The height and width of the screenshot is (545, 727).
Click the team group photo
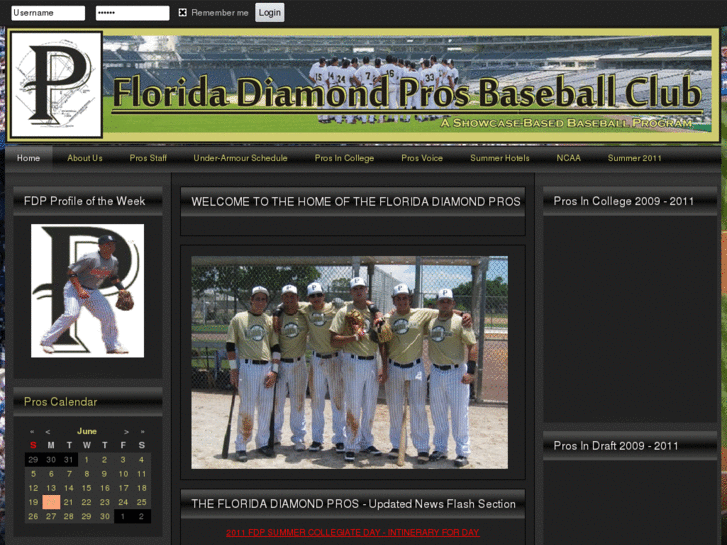(350, 362)
